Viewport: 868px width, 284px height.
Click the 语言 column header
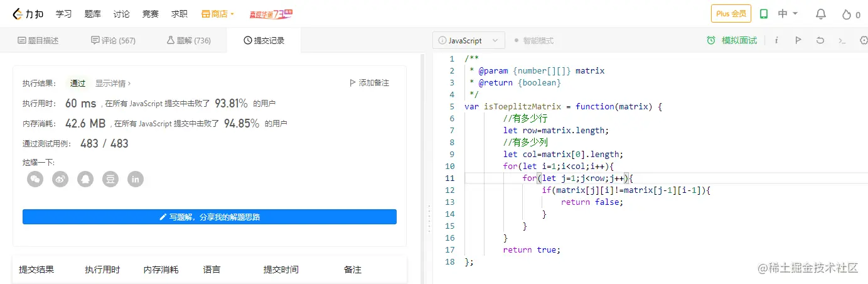[212, 270]
